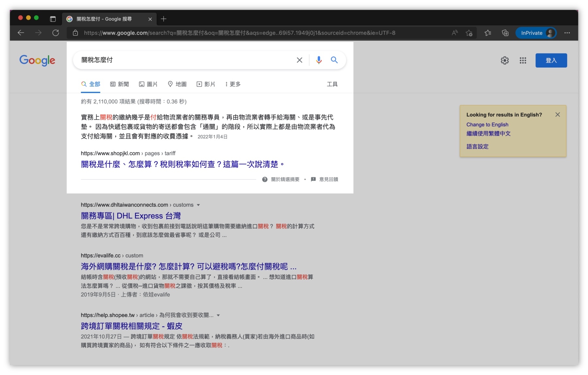Reload the page with the refresh icon
This screenshot has width=588, height=375.
pyautogui.click(x=56, y=33)
